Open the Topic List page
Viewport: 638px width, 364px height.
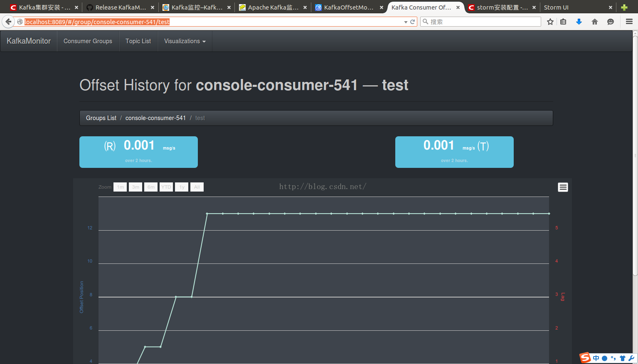pos(138,41)
